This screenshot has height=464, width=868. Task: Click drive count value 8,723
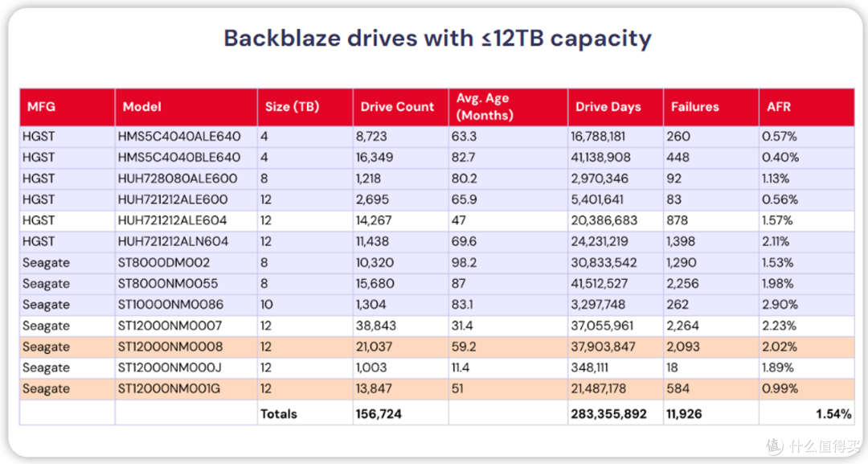pos(371,136)
